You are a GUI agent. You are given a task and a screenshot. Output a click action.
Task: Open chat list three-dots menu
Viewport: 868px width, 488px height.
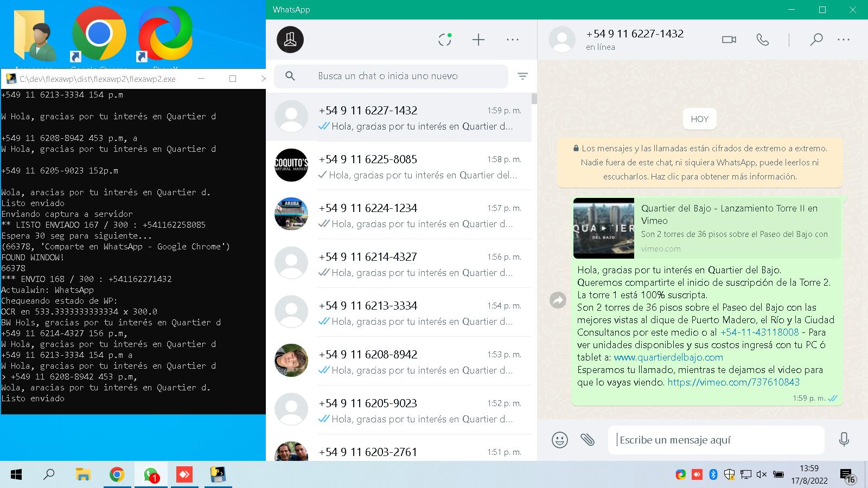pos(513,40)
